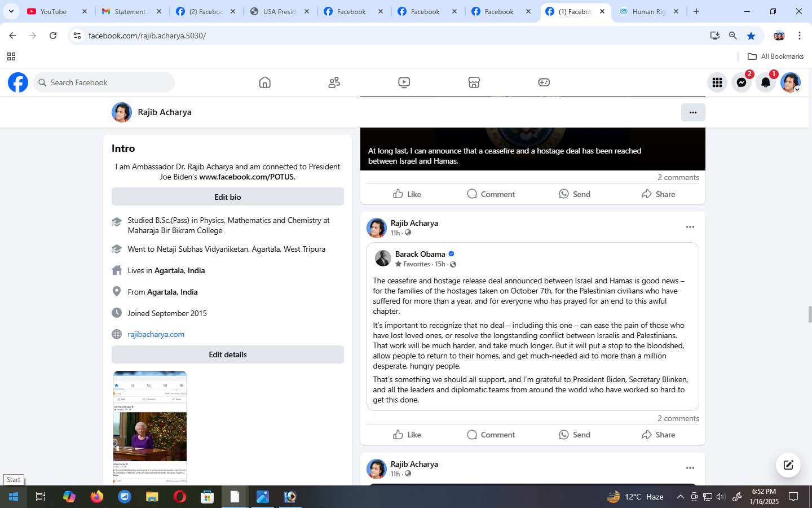Click the address bar URL
Screen dimensions: 812x508
[147, 36]
